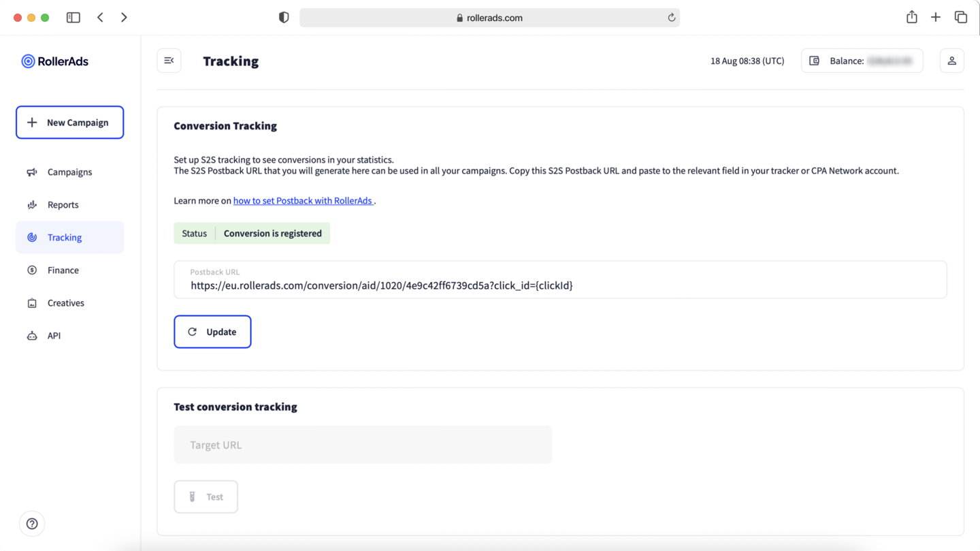Click the wallet icon next to Balance
The image size is (980, 551).
[814, 61]
